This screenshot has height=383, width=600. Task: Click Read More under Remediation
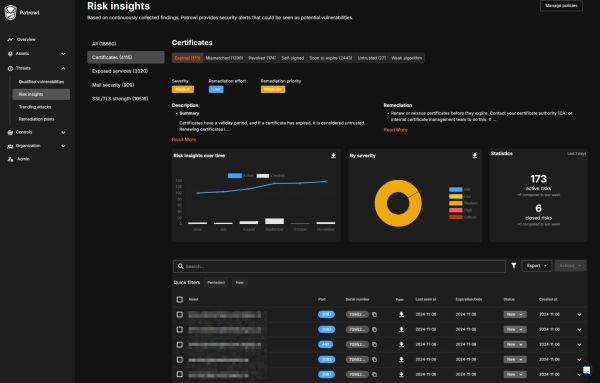395,130
